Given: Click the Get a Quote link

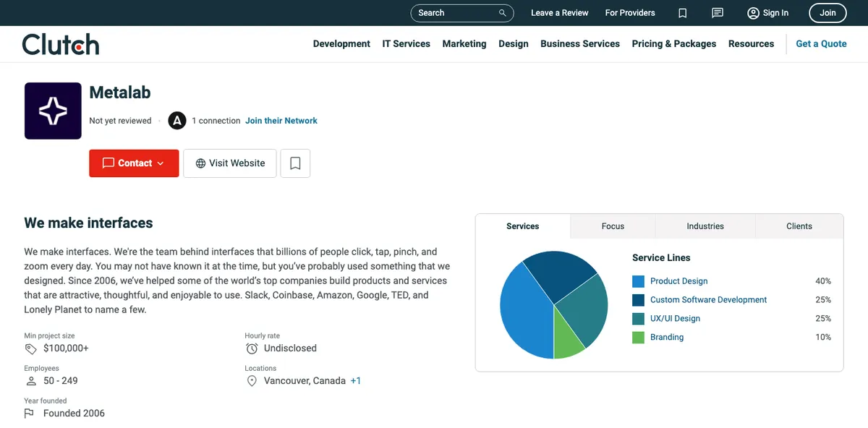Looking at the screenshot, I should tap(821, 44).
